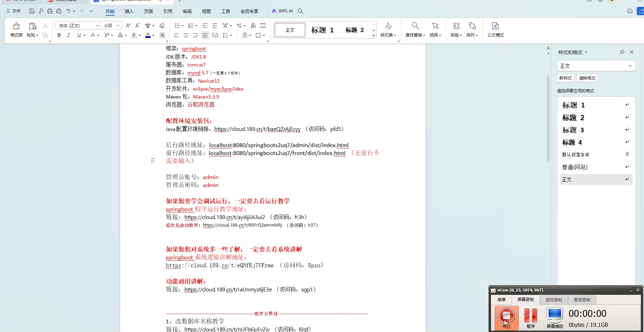This screenshot has height=332, width=644.
Task: Increase font size with the A+ icon
Action: coord(128,25)
